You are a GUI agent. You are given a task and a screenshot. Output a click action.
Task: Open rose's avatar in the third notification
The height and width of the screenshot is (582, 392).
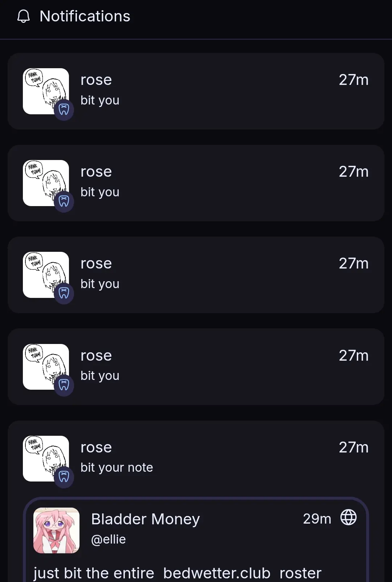tap(44, 273)
